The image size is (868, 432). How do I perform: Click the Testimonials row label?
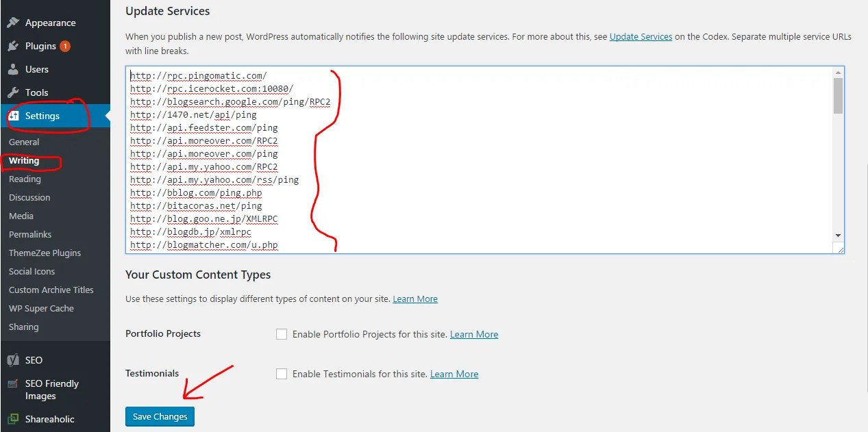click(x=152, y=373)
